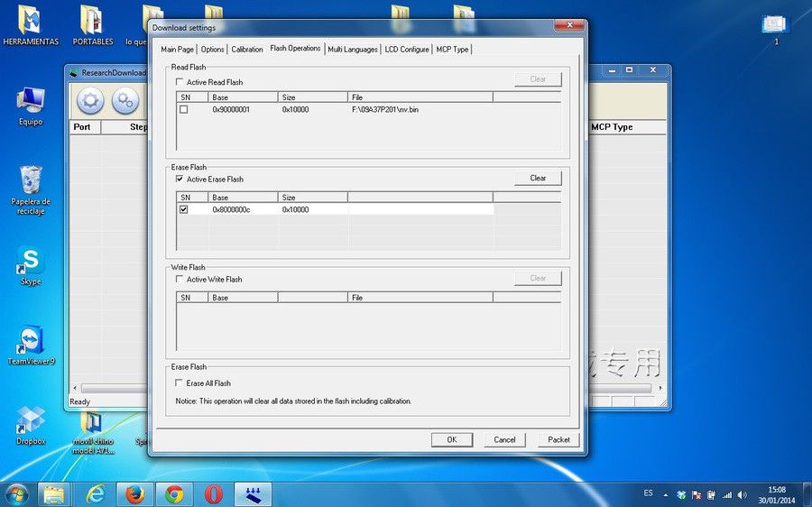Select the movil chino model folder
Viewport: 812px width, 507px height.
(93, 433)
